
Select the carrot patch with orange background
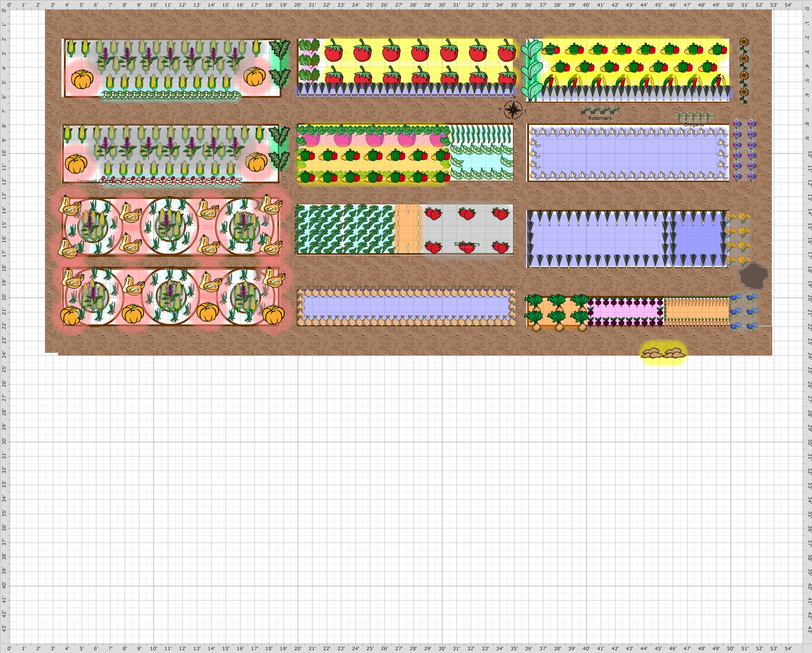click(697, 312)
